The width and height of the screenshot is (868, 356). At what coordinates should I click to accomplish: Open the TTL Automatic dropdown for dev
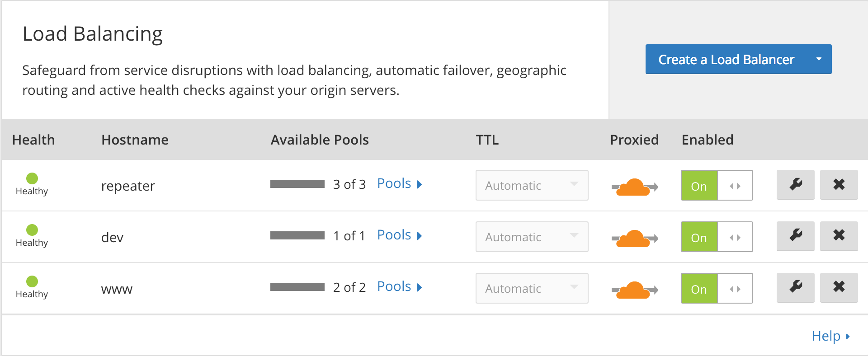coord(532,237)
